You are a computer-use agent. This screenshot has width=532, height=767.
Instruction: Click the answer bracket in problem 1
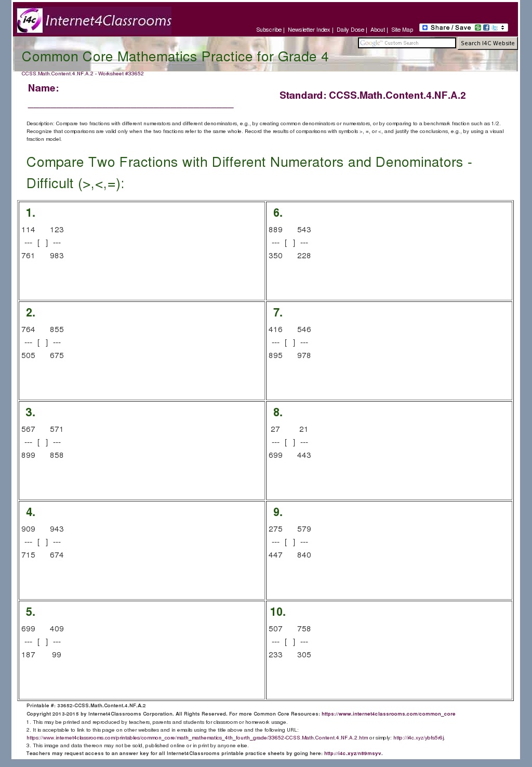(x=43, y=243)
